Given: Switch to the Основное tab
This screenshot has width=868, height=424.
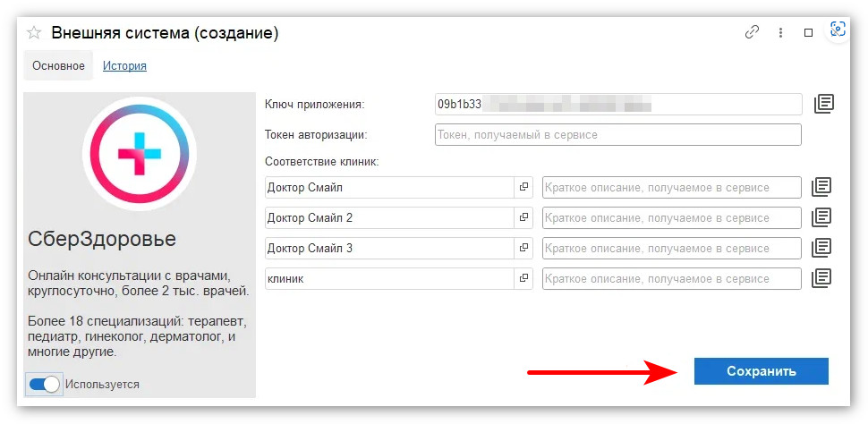Looking at the screenshot, I should coord(58,66).
